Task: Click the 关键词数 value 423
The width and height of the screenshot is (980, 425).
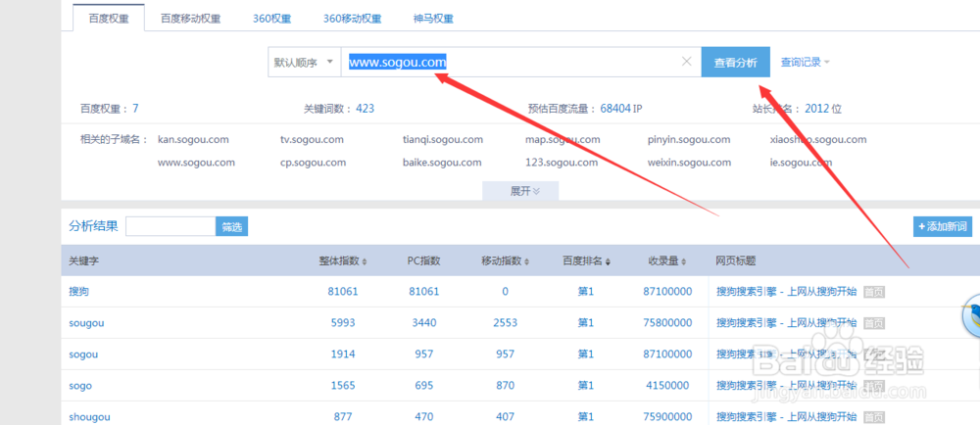Action: pos(365,109)
